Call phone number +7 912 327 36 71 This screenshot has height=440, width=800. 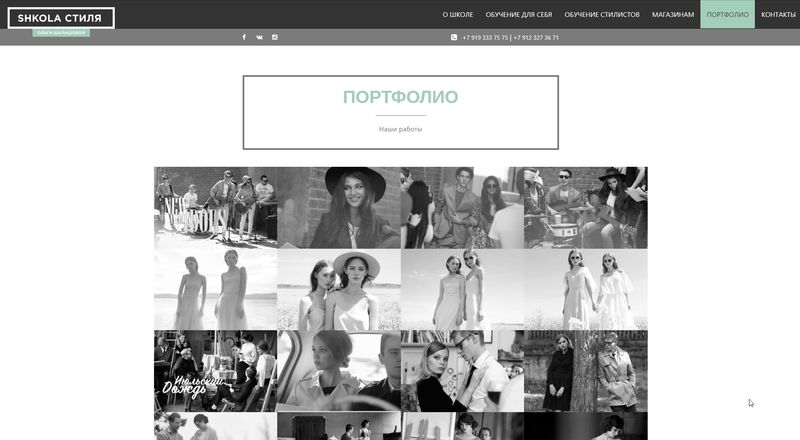pyautogui.click(x=536, y=38)
